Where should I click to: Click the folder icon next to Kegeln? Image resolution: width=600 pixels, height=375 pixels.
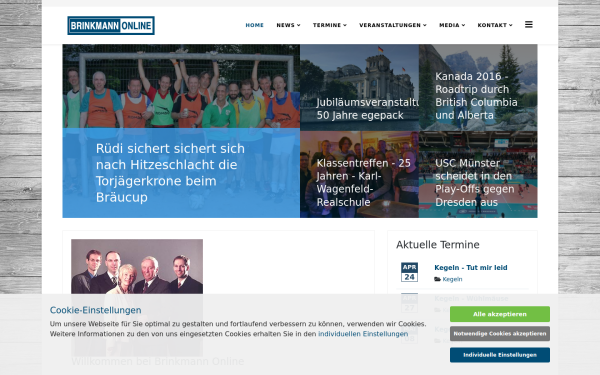point(437,279)
